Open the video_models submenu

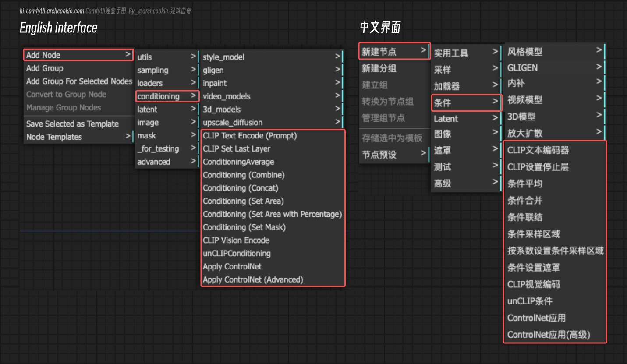(x=272, y=96)
